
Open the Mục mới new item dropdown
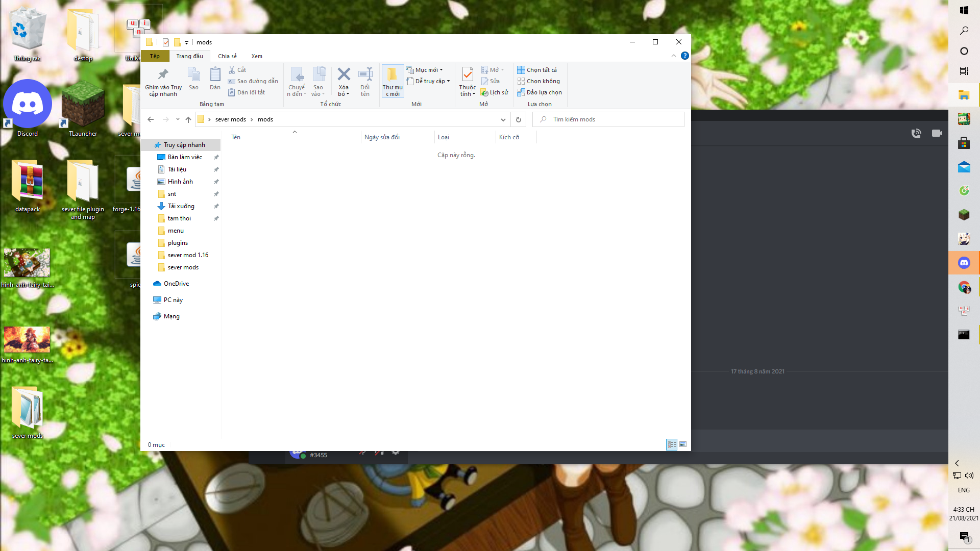click(428, 70)
